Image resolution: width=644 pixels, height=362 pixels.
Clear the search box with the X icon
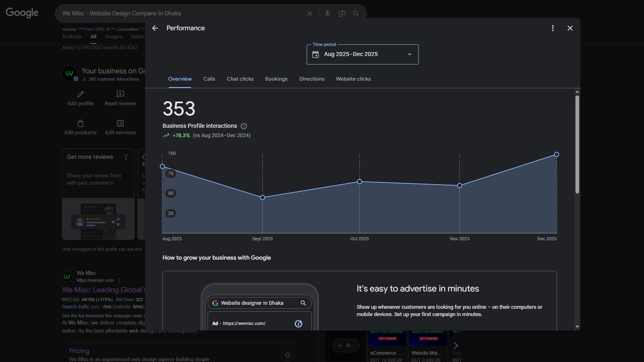click(310, 13)
